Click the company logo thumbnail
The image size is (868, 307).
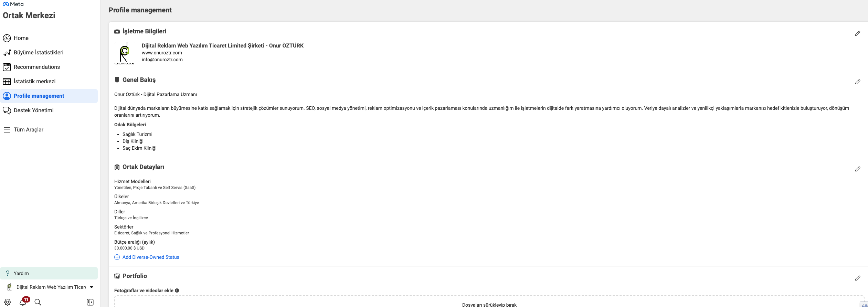coord(124,53)
